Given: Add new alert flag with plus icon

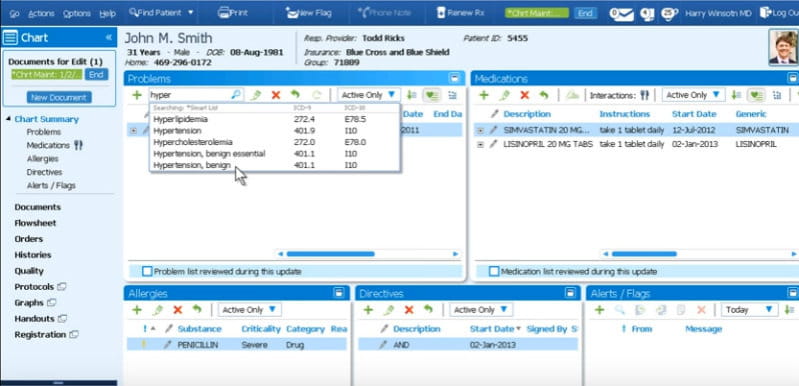Looking at the screenshot, I should pyautogui.click(x=599, y=310).
